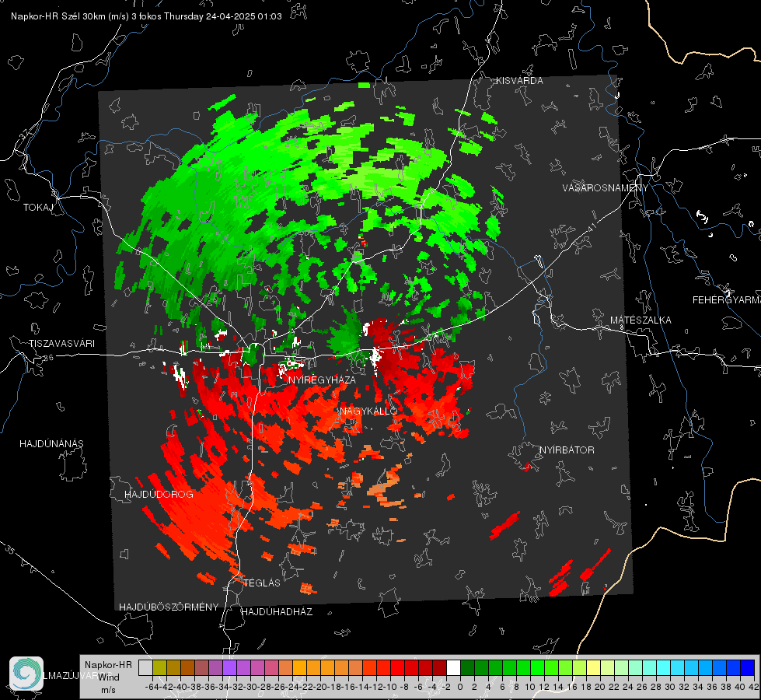Click the HAJDÚNÁNÁS town label

point(51,444)
